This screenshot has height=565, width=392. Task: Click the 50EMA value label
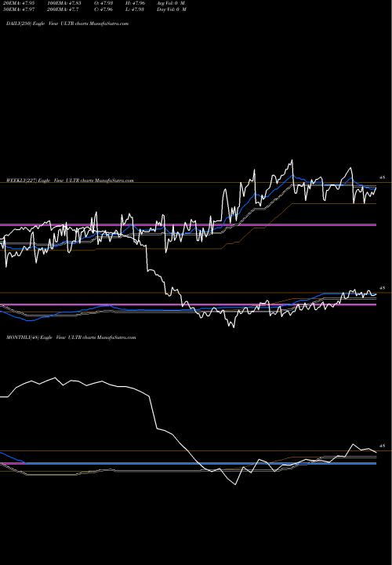(x=19, y=9)
